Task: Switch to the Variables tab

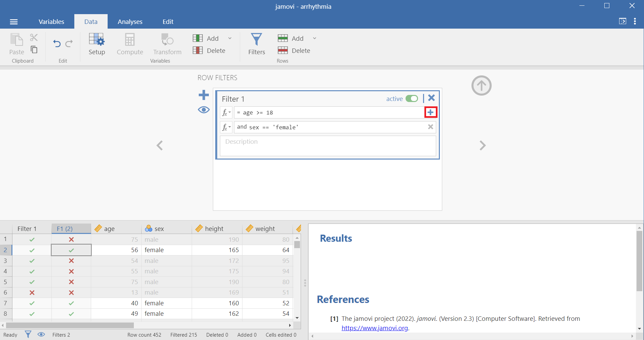Action: pyautogui.click(x=51, y=22)
